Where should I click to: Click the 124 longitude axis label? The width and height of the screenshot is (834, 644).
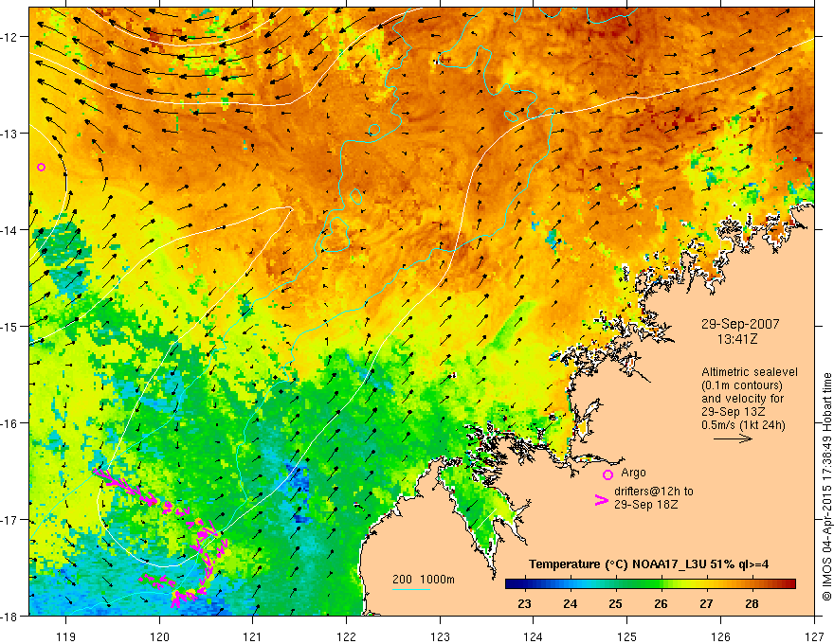(534, 636)
